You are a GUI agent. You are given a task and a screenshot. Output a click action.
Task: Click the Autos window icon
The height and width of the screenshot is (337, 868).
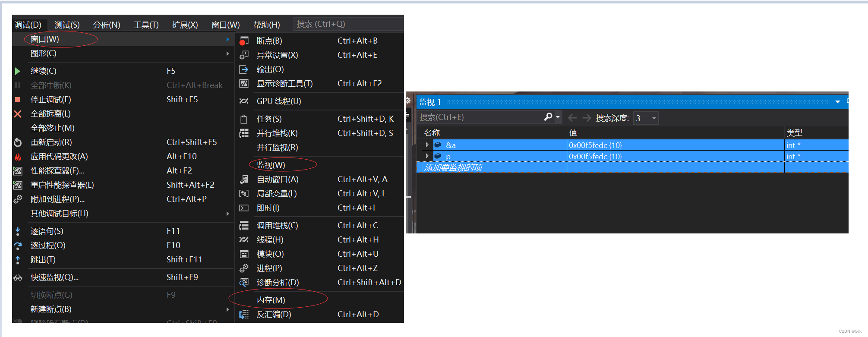coord(244,180)
